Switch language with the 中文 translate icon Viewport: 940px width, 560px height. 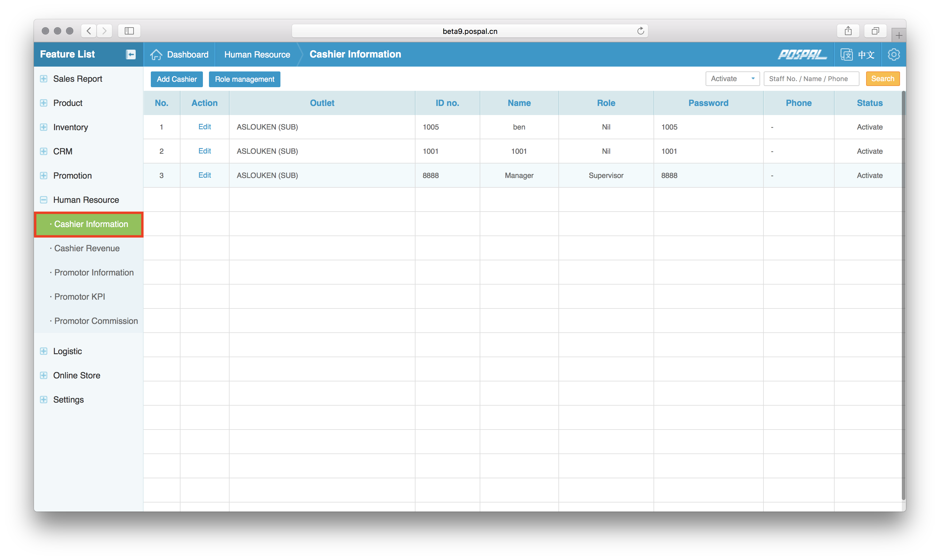pos(846,54)
